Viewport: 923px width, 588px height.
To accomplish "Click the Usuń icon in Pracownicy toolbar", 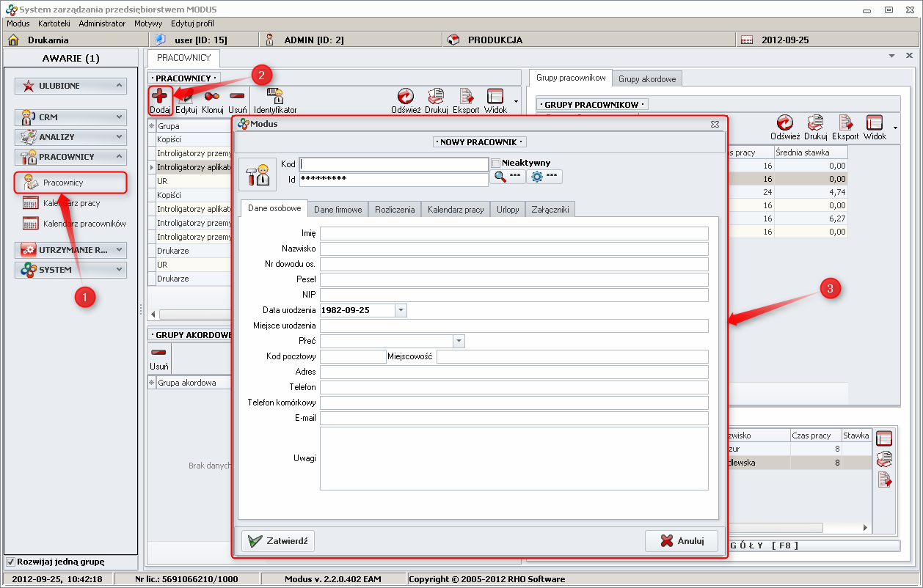I will pyautogui.click(x=237, y=97).
